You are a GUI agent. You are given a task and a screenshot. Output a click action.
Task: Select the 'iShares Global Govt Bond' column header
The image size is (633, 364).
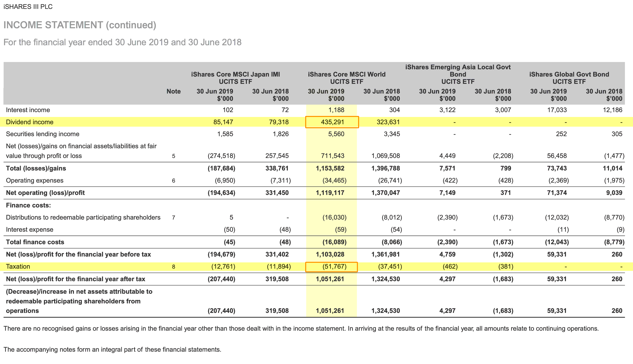(569, 78)
